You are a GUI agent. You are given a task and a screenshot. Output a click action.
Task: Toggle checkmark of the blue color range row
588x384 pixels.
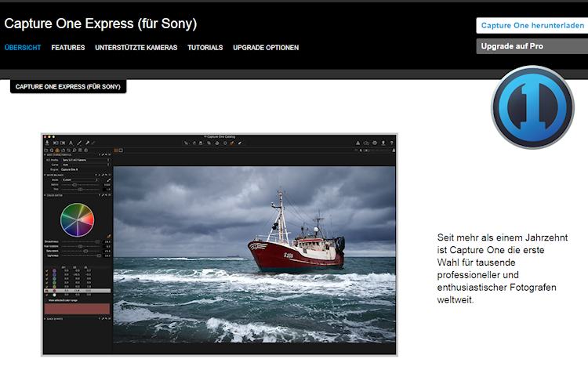coord(47,275)
